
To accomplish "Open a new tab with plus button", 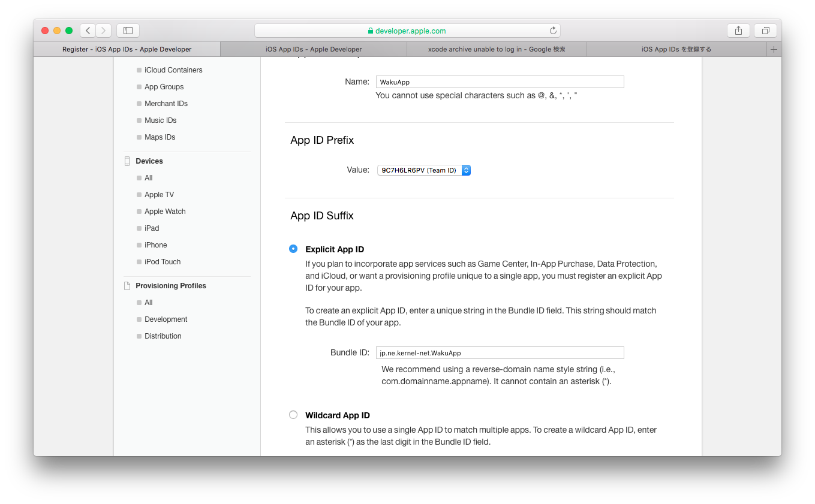I will point(774,49).
